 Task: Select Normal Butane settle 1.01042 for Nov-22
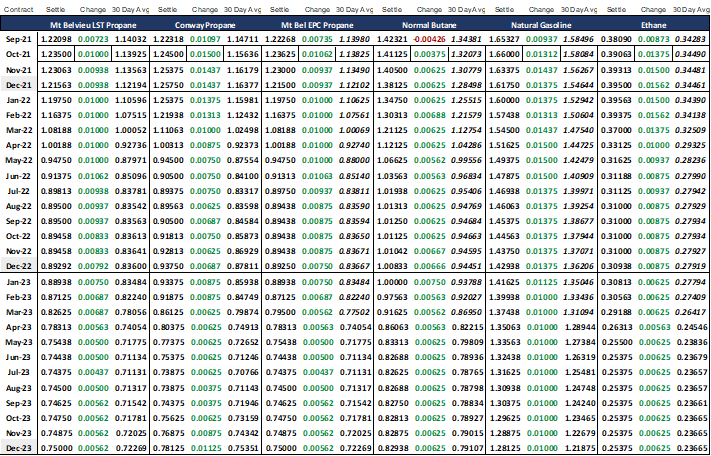(x=392, y=252)
